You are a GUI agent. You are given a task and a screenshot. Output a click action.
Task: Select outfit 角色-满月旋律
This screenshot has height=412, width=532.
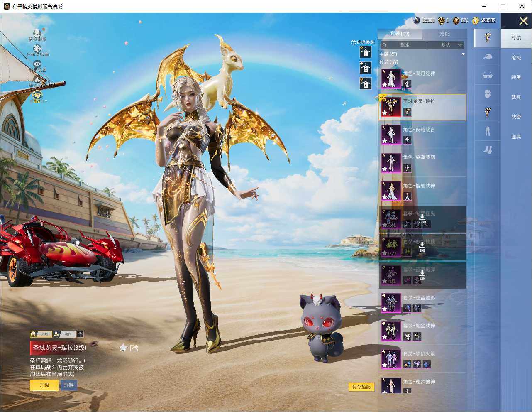point(422,79)
